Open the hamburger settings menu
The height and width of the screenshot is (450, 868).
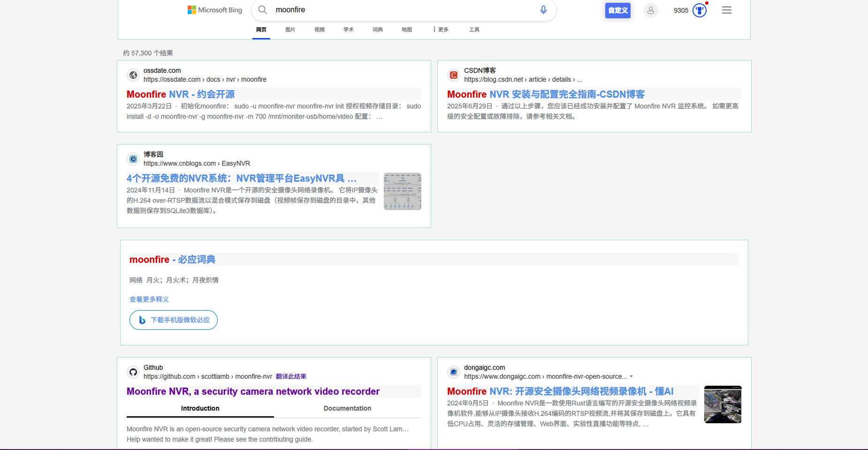[x=727, y=10]
